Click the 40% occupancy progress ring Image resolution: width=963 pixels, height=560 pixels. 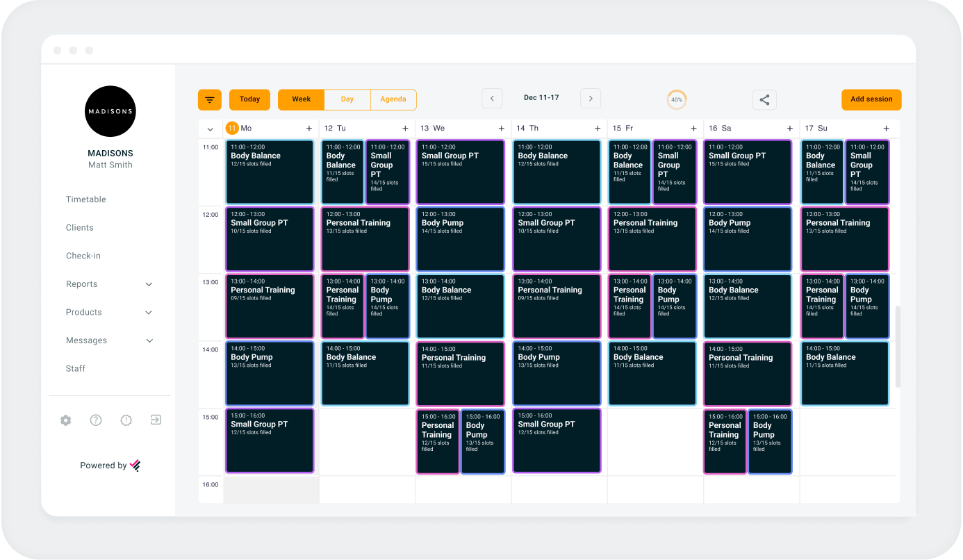pyautogui.click(x=677, y=99)
